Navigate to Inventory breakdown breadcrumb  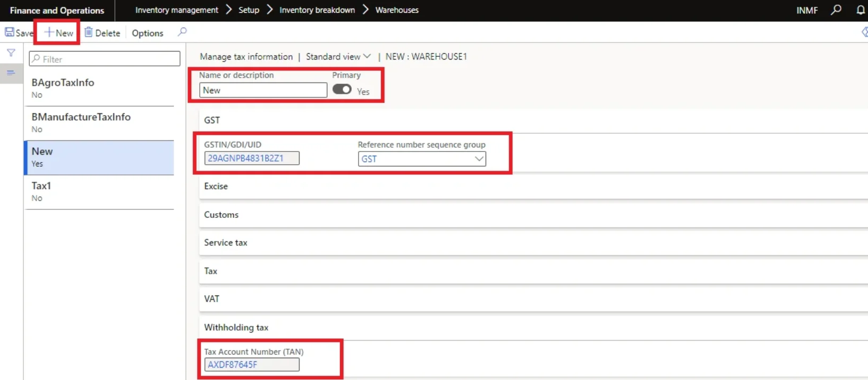tap(317, 10)
